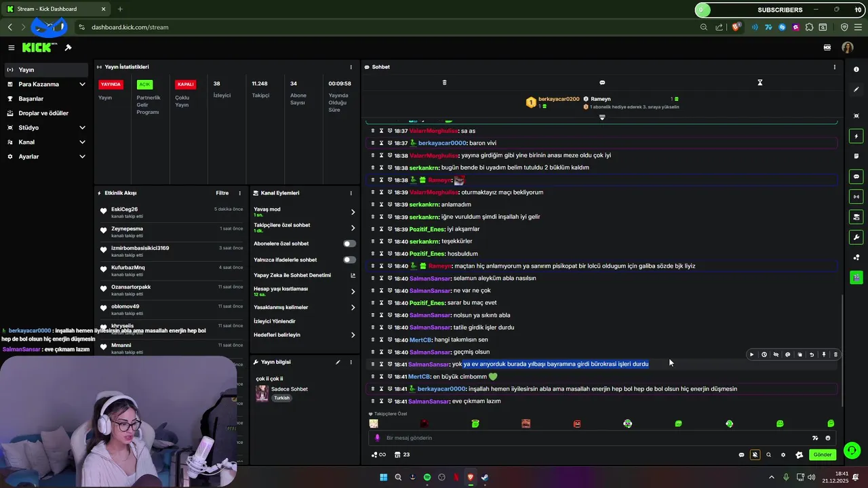This screenshot has width=868, height=488.
Task: Click the lightning bolt icon in right sidebar
Action: (x=856, y=136)
